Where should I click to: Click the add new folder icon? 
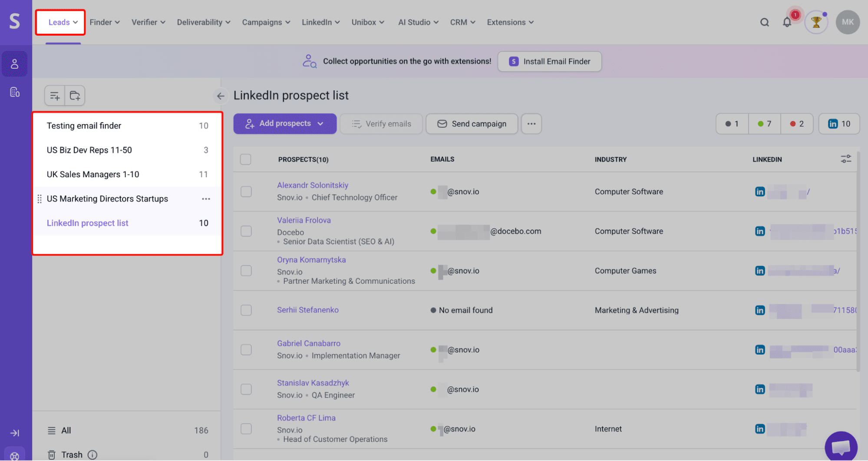pos(75,96)
